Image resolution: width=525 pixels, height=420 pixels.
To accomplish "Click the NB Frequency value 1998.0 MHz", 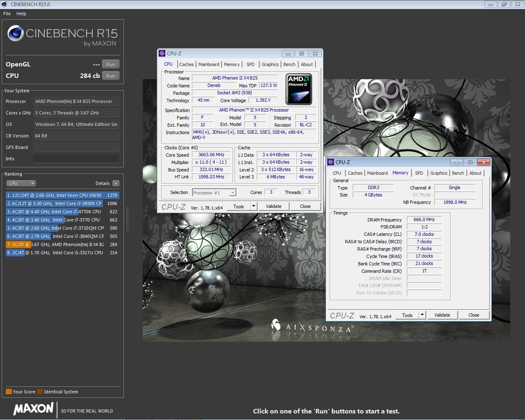I will pyautogui.click(x=455, y=202).
